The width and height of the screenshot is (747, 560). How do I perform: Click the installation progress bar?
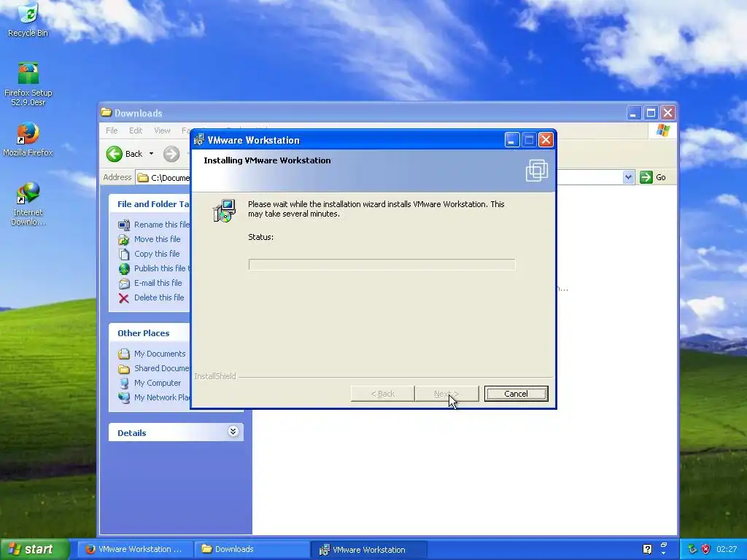[x=382, y=264]
